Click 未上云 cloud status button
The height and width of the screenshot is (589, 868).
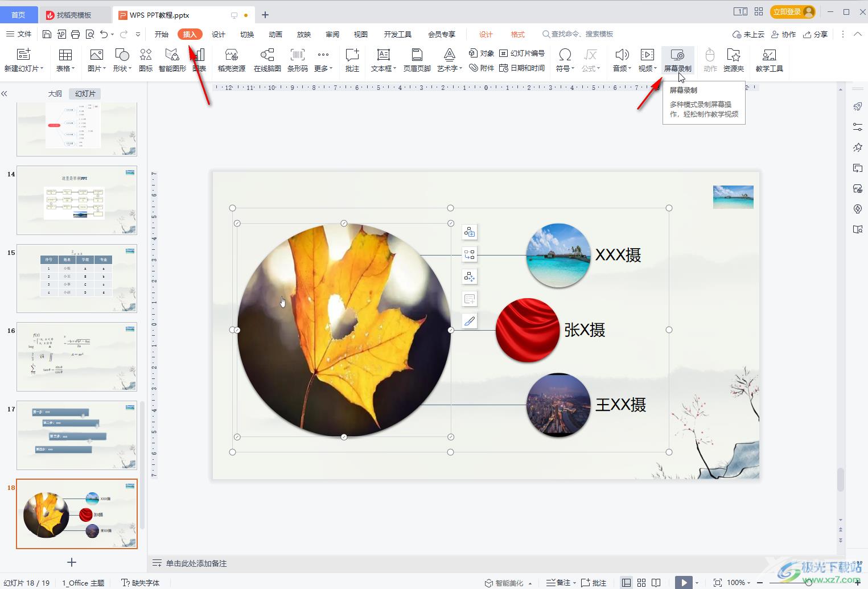coord(748,34)
